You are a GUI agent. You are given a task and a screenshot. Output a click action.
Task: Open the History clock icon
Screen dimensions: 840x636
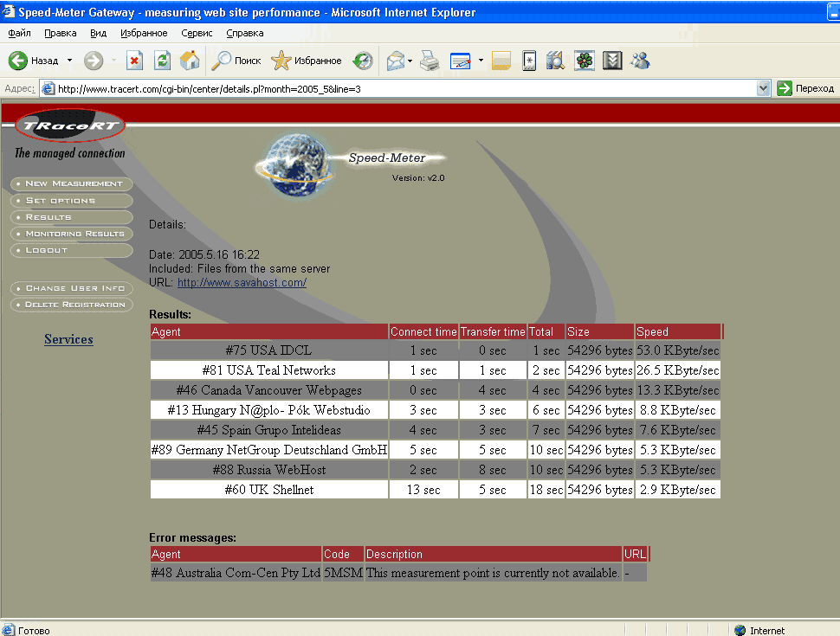tap(363, 61)
